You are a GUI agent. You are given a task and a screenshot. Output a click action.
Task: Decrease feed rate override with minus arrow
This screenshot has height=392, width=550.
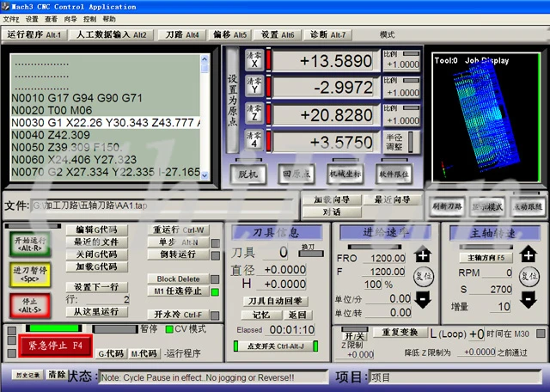pyautogui.click(x=423, y=299)
